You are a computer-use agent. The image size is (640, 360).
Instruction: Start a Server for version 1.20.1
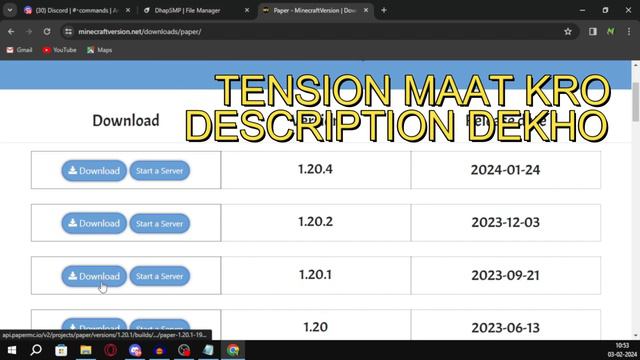(160, 276)
